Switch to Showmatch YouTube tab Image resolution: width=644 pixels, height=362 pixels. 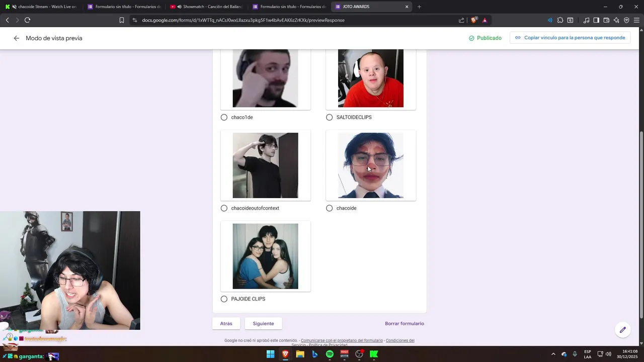tap(207, 7)
